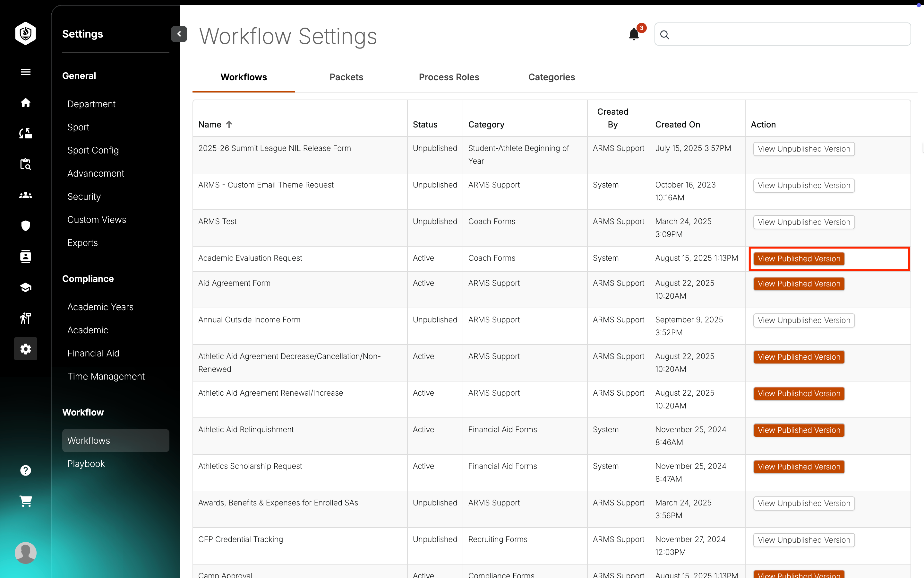Open the people group icon in sidebar
Image resolution: width=924 pixels, height=578 pixels.
(26, 195)
